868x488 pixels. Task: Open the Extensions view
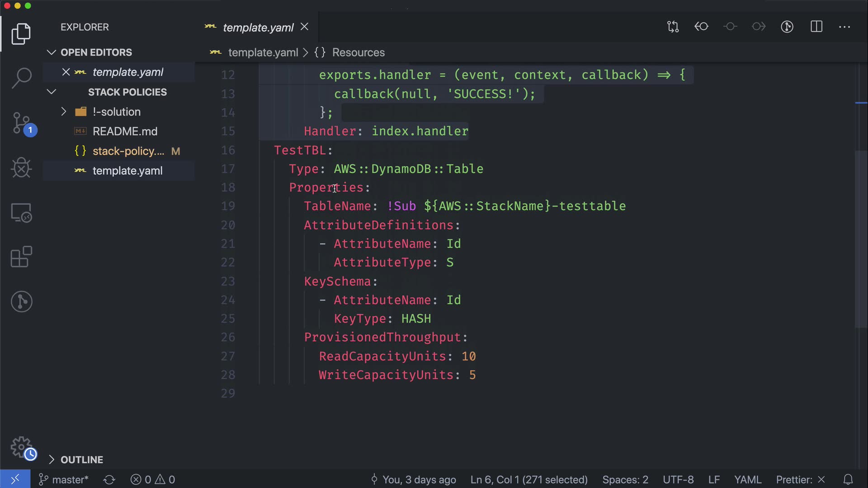21,257
